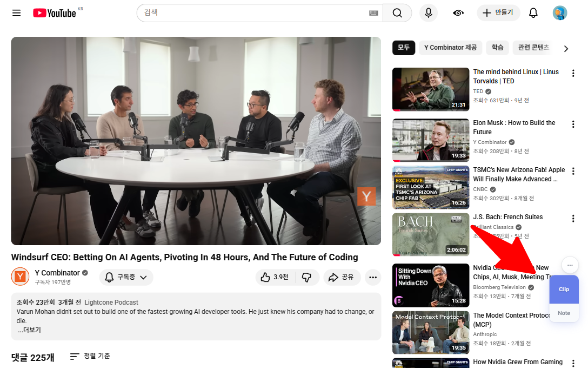The width and height of the screenshot is (588, 368).
Task: Open the Lightcone Podcast link in the description
Action: pyautogui.click(x=110, y=302)
